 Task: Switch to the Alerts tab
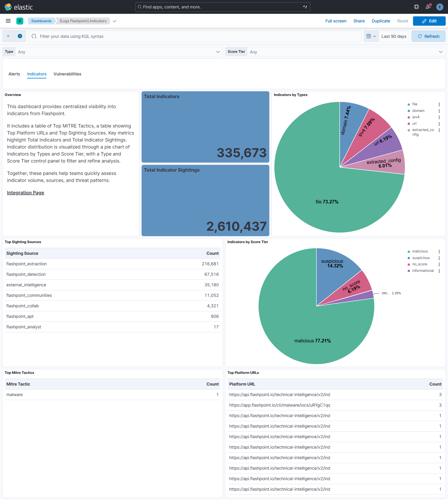tap(14, 74)
